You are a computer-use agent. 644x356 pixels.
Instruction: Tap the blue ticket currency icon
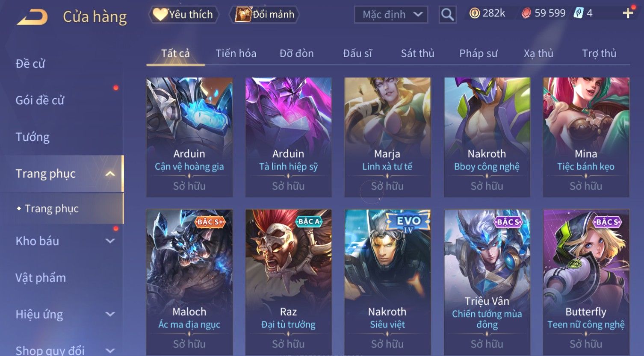(579, 13)
